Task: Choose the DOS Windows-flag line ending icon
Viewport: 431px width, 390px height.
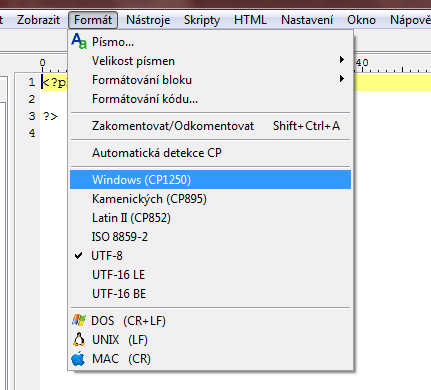Action: (79, 320)
